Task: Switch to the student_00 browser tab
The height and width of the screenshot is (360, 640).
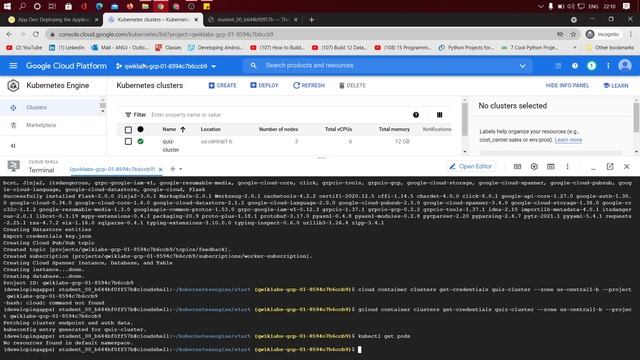Action: tap(253, 20)
